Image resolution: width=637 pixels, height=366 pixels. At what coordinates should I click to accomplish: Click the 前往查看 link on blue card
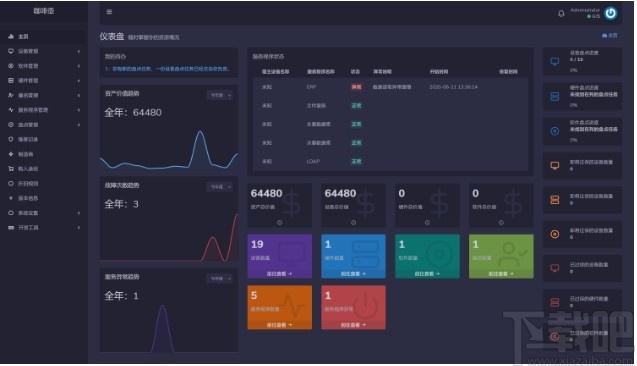pos(353,274)
